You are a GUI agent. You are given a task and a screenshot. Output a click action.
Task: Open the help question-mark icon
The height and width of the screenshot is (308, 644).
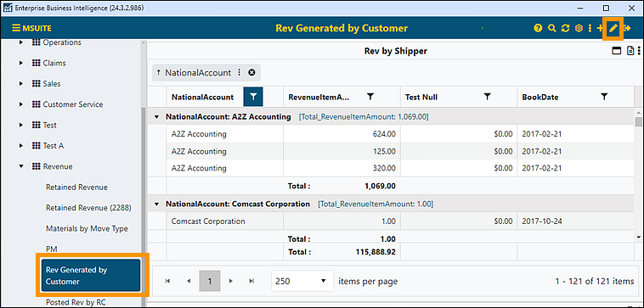pyautogui.click(x=538, y=28)
